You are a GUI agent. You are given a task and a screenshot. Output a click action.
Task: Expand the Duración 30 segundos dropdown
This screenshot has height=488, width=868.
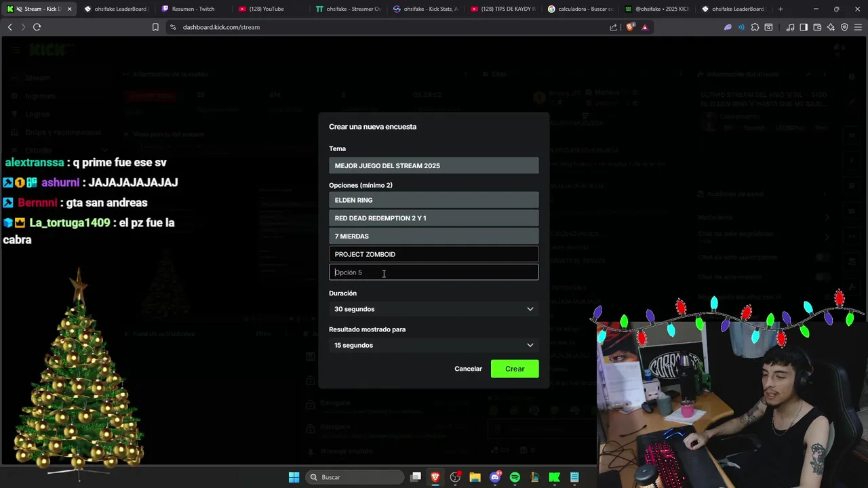pos(434,309)
